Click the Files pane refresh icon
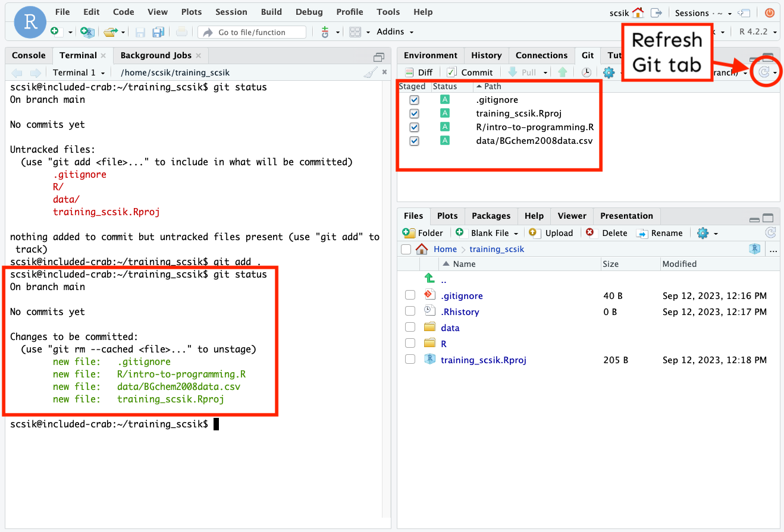 [770, 233]
